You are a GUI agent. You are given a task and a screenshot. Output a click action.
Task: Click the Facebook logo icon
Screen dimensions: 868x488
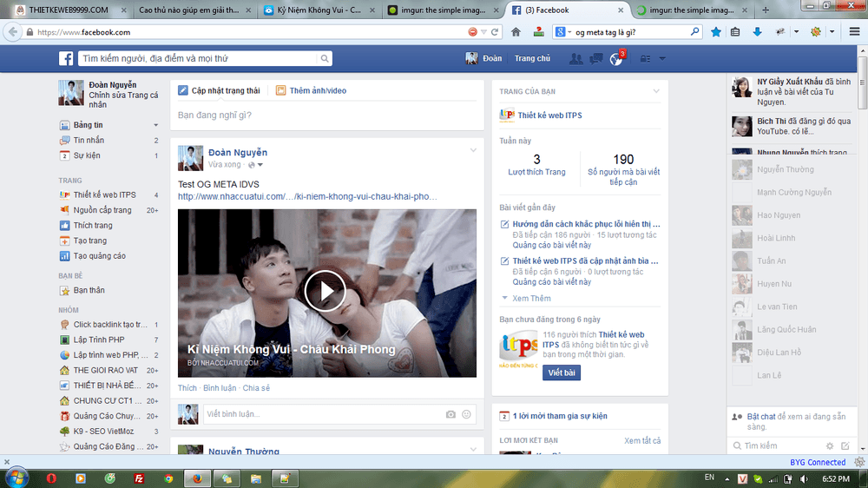(x=66, y=58)
